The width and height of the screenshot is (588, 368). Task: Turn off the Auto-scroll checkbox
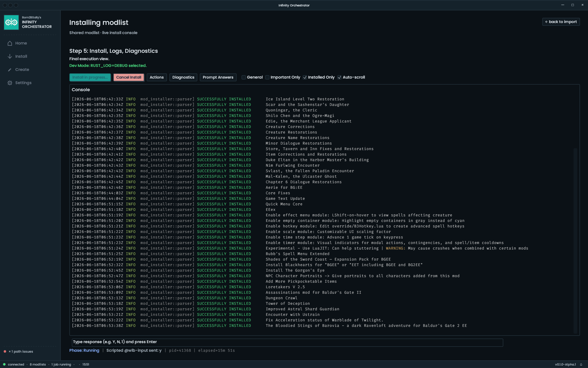pyautogui.click(x=339, y=77)
